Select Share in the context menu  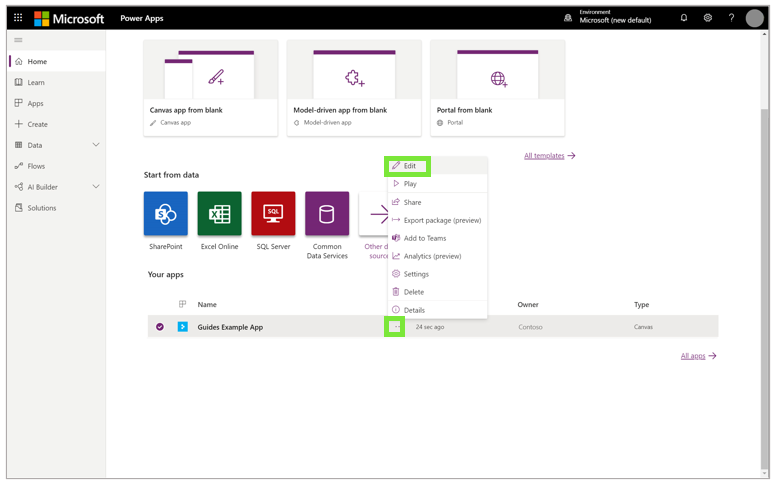pyautogui.click(x=437, y=202)
